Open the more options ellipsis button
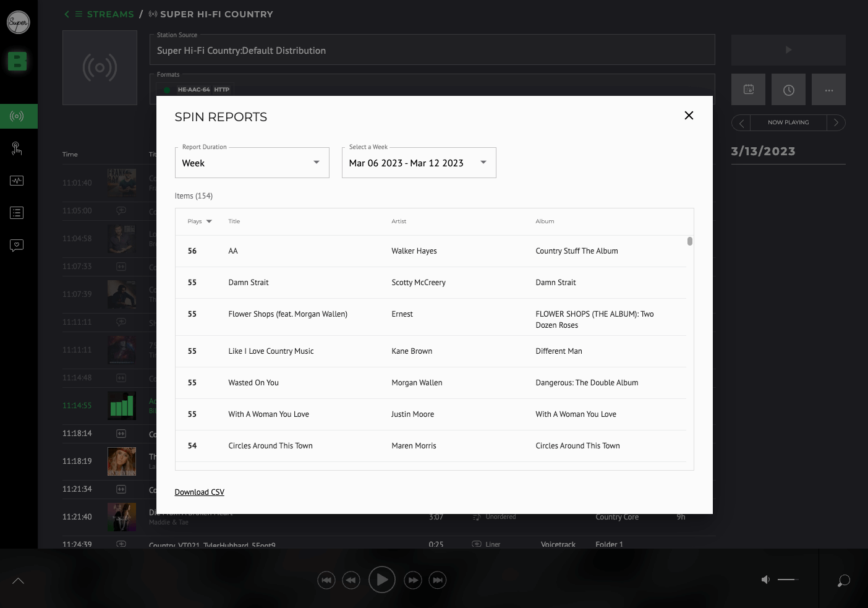 [x=828, y=90]
